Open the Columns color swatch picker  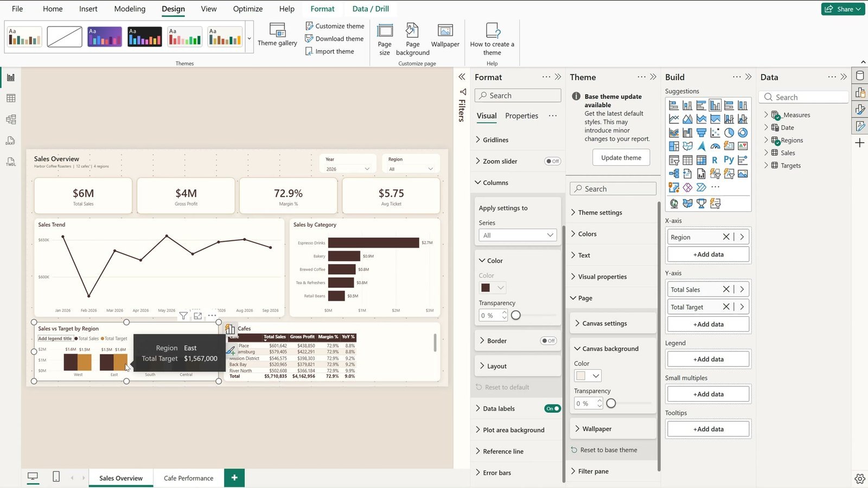(493, 288)
